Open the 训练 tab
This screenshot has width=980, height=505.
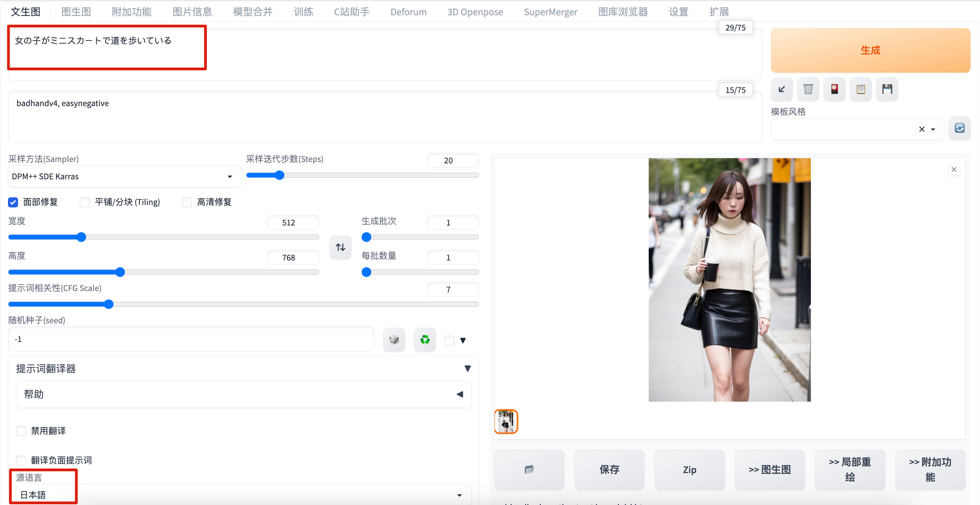[303, 12]
